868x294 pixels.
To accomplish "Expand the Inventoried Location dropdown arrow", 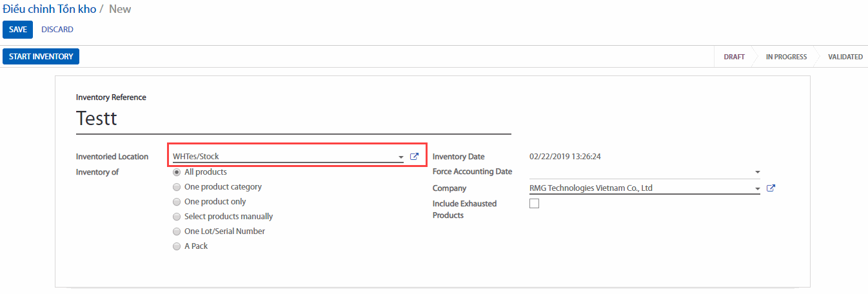I will pyautogui.click(x=400, y=157).
